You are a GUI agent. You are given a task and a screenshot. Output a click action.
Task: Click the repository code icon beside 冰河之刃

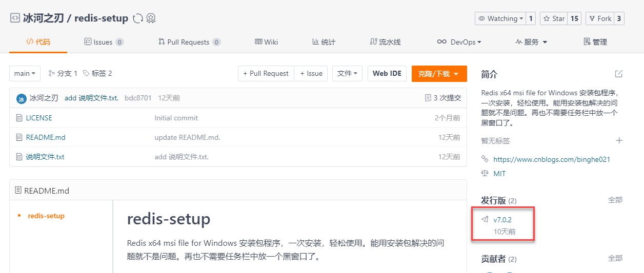[15, 18]
